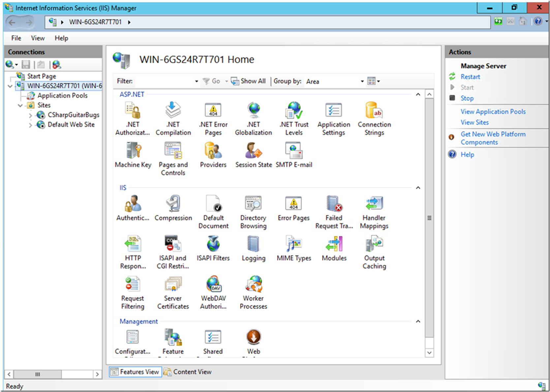The width and height of the screenshot is (550, 392).
Task: Open the View menu
Action: point(38,38)
